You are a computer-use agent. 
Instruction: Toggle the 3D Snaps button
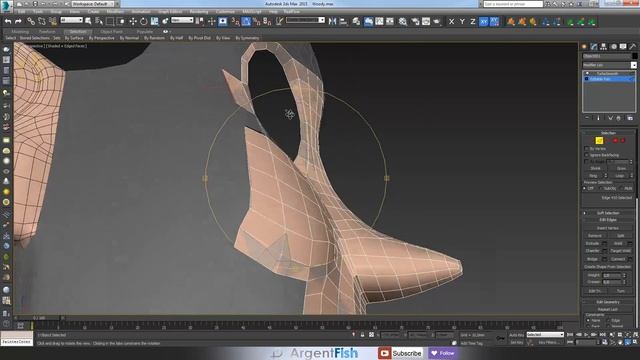236,21
